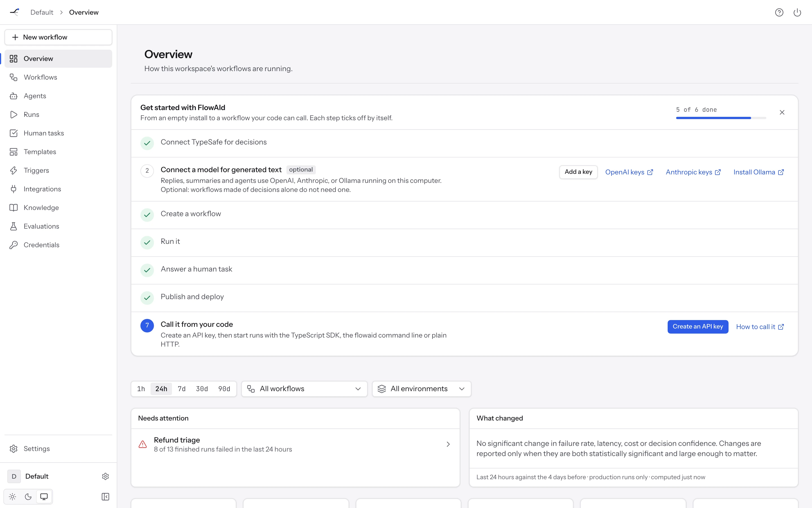The width and height of the screenshot is (812, 508).
Task: Select the 90d time range
Action: pyautogui.click(x=224, y=389)
